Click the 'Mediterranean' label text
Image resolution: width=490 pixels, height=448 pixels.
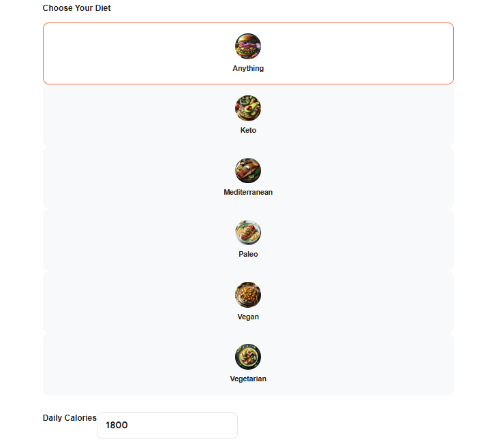[248, 192]
